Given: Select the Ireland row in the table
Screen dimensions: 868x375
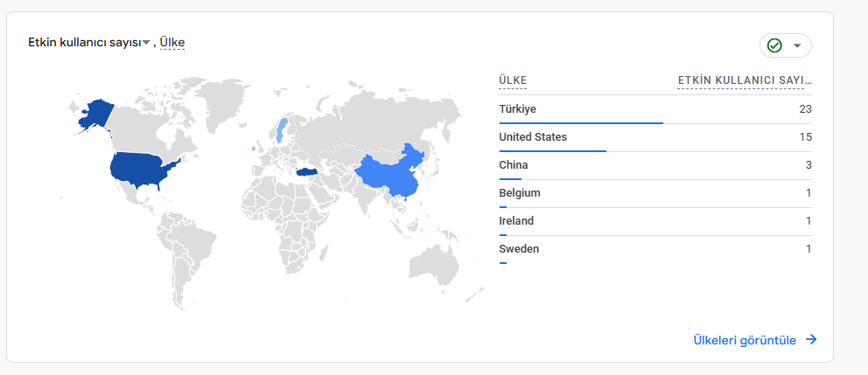Looking at the screenshot, I should pos(655,221).
